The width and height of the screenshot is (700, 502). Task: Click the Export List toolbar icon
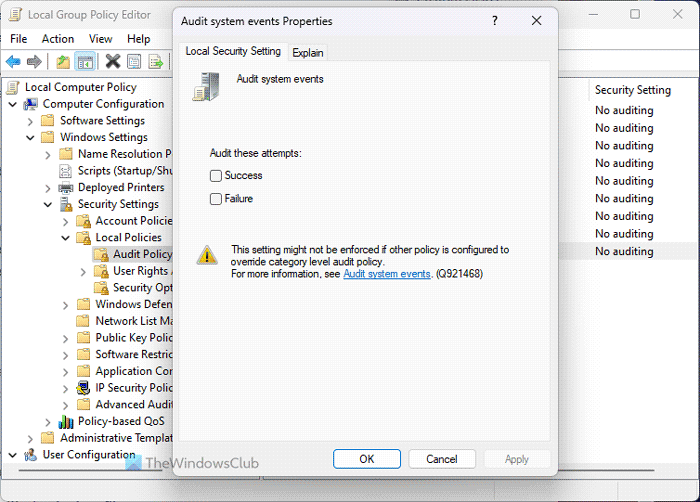[x=156, y=62]
